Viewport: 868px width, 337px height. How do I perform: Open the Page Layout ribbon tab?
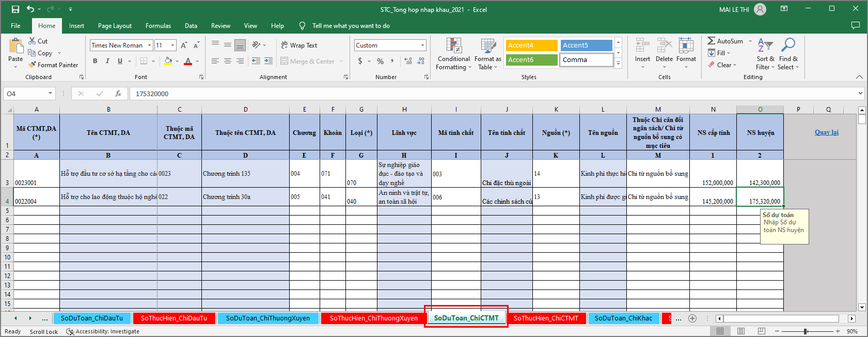tap(115, 26)
